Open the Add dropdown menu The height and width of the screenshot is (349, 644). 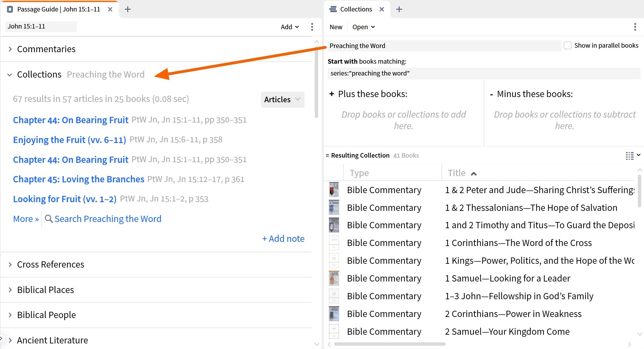pos(290,27)
